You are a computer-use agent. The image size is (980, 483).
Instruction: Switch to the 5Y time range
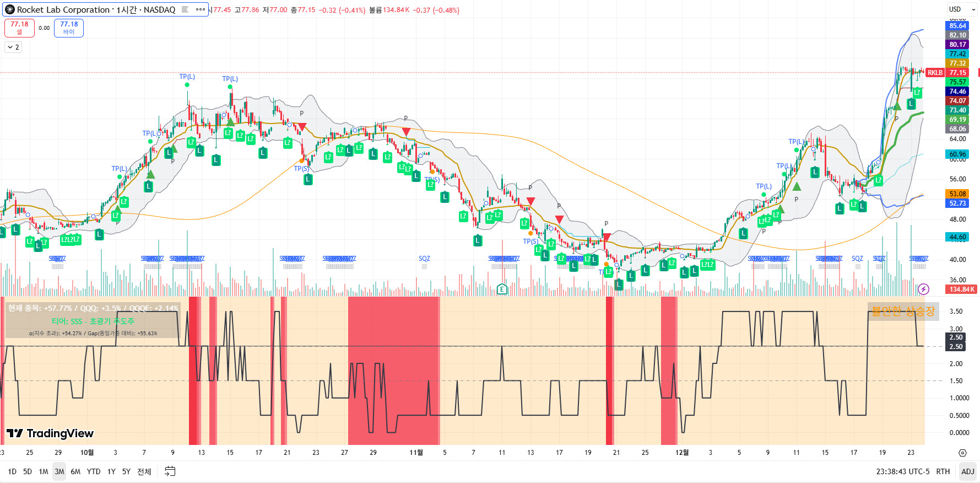126,471
